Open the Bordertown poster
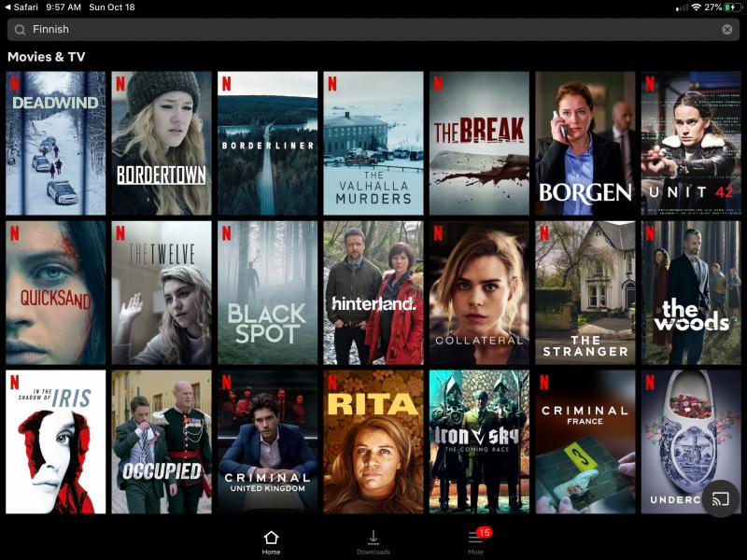 point(162,144)
